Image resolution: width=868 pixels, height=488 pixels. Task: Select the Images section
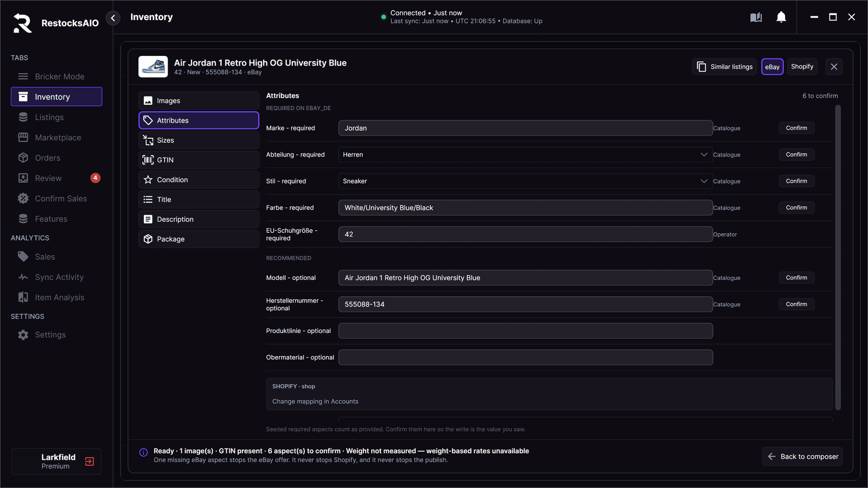(199, 101)
